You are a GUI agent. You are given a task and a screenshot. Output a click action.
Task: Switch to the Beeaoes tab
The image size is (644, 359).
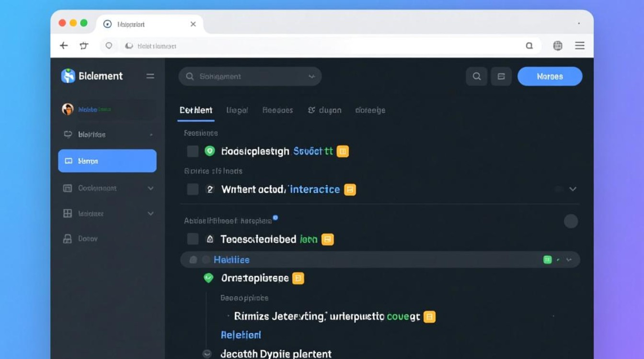pyautogui.click(x=278, y=110)
